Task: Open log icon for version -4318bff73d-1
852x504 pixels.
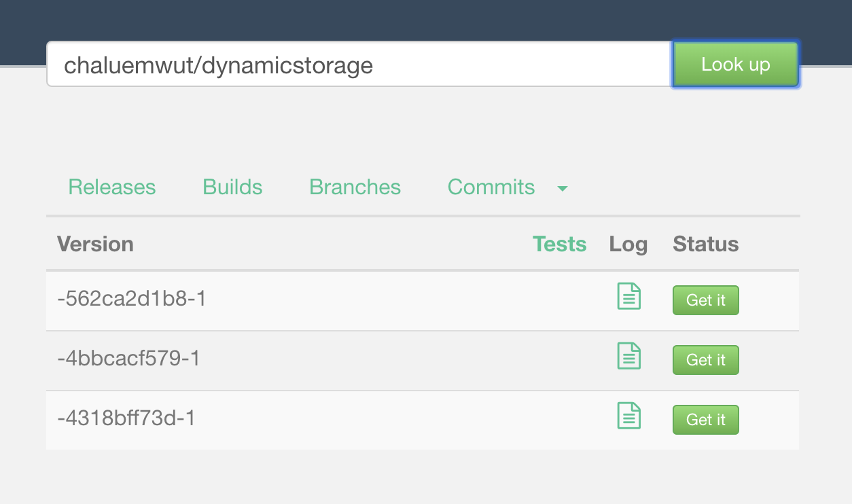Action: [x=628, y=416]
